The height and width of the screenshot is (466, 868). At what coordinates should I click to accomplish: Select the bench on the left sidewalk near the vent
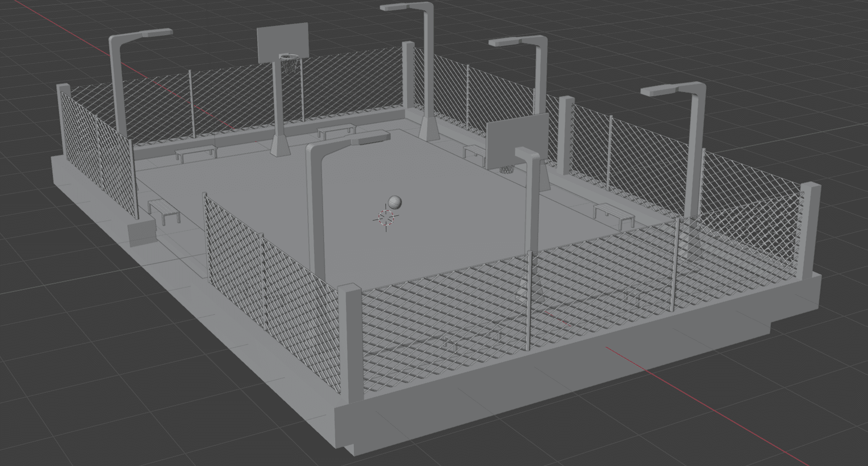[163, 211]
